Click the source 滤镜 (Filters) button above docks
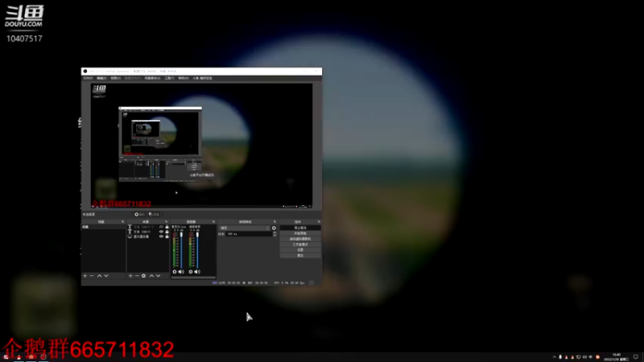This screenshot has height=362, width=644. (154, 214)
